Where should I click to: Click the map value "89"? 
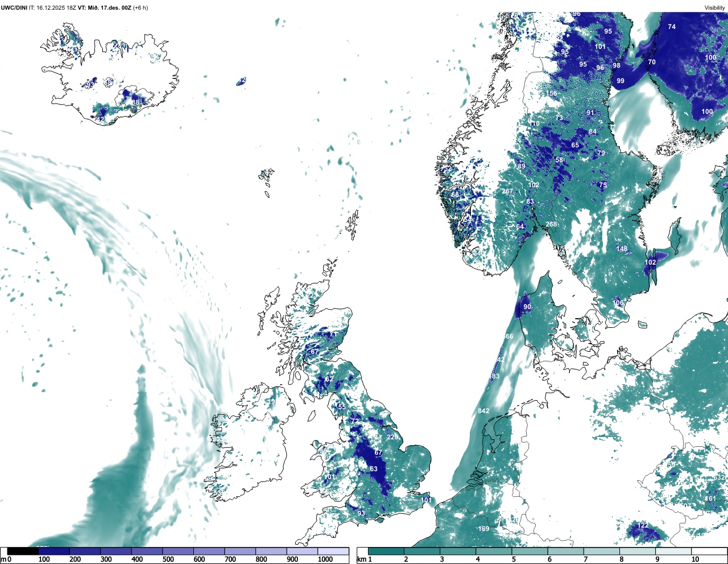click(x=522, y=166)
